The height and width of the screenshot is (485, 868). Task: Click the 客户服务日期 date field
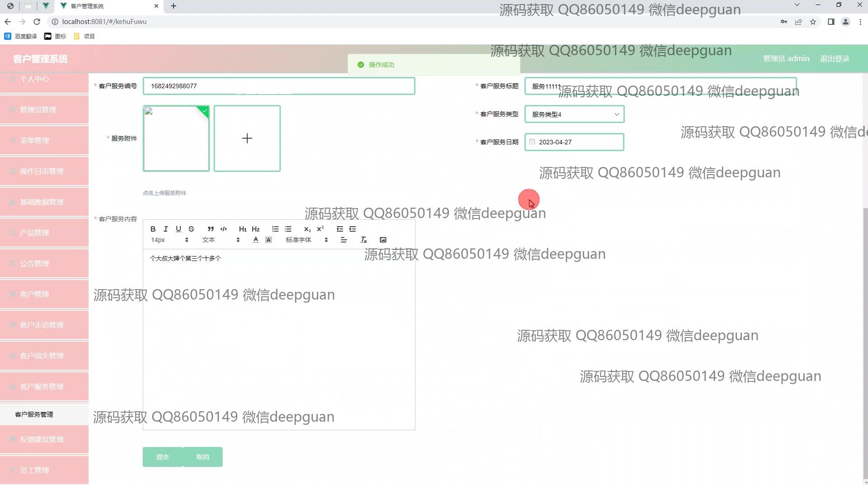pyautogui.click(x=574, y=142)
